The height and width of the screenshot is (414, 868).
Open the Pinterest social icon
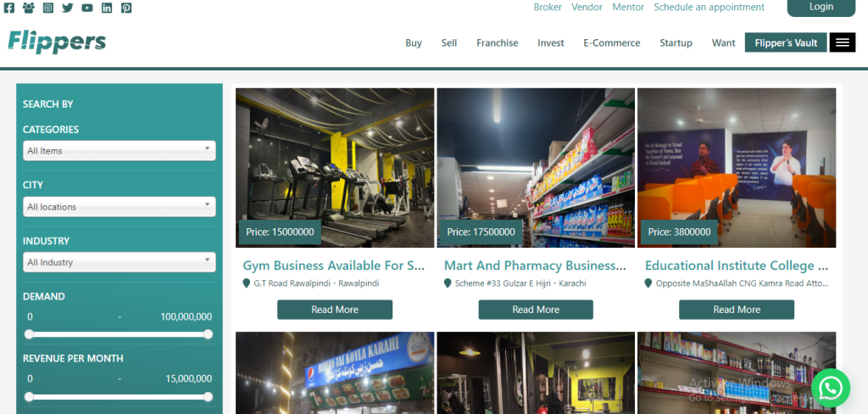[x=126, y=8]
